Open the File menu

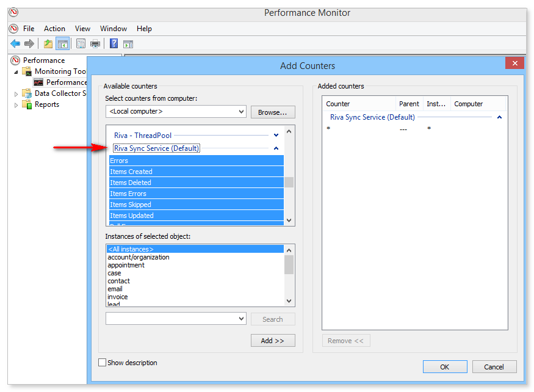coord(29,29)
